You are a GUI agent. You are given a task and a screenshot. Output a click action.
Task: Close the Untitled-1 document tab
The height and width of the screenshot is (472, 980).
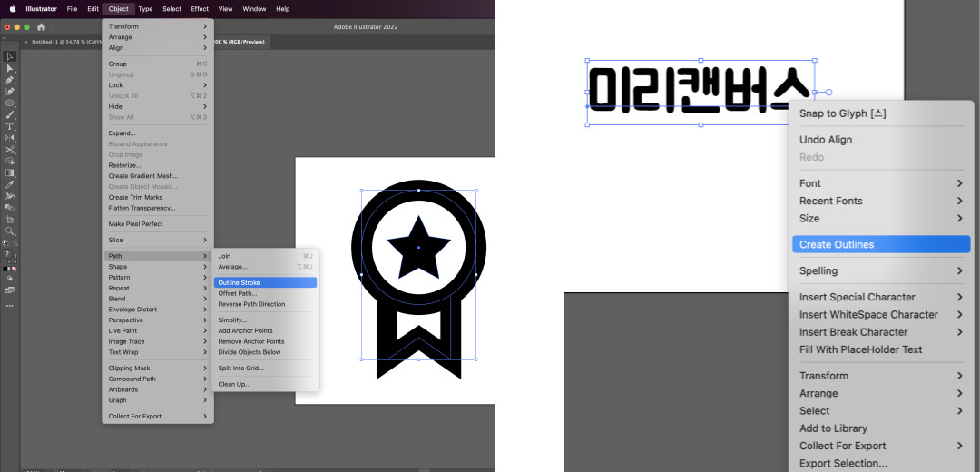click(25, 42)
